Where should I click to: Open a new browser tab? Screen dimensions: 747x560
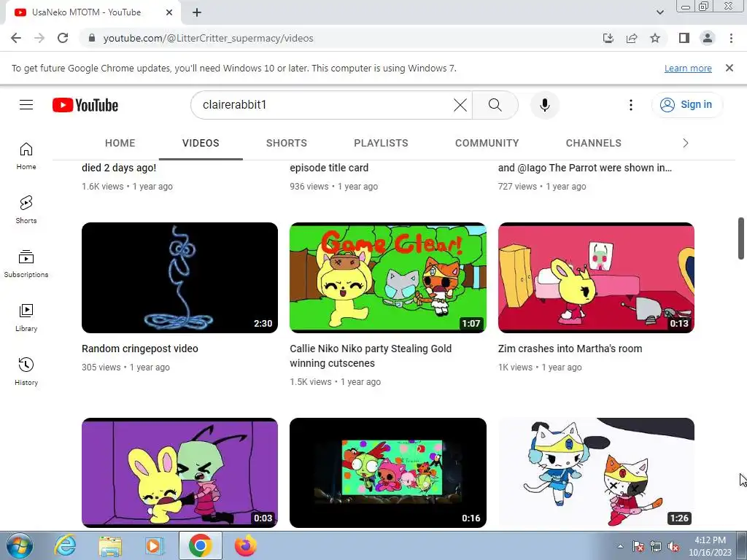coord(197,12)
